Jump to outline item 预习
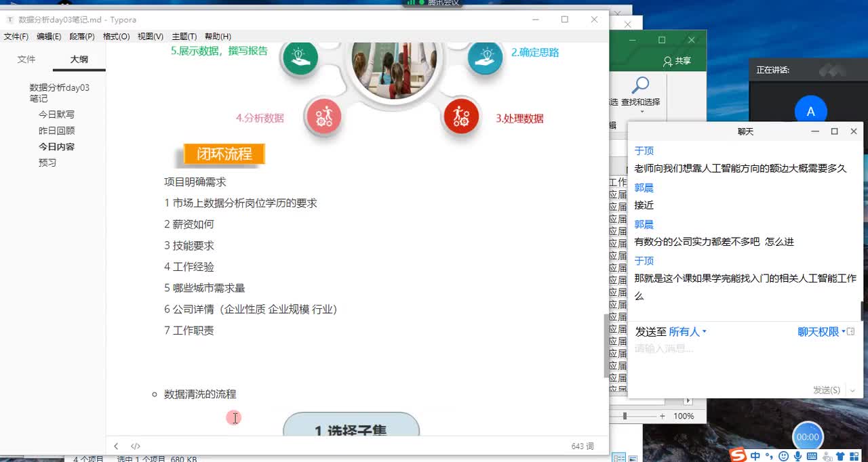Viewport: 868px width, 462px height. [x=47, y=163]
